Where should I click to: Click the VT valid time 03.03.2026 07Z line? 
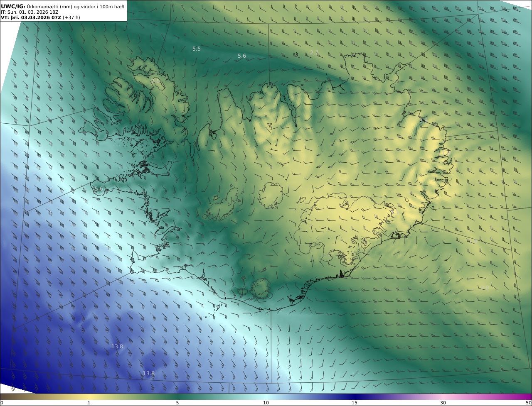point(40,17)
